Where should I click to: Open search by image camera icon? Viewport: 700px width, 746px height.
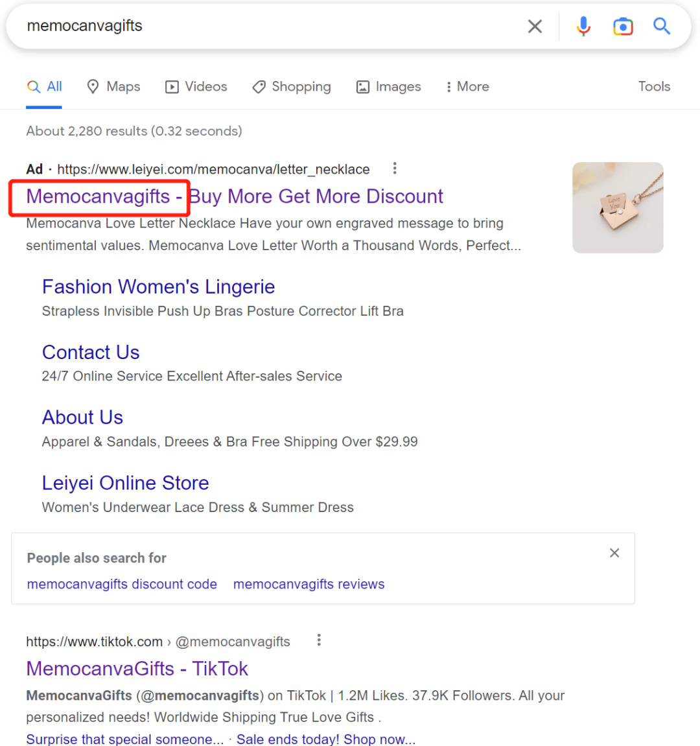pyautogui.click(x=623, y=27)
